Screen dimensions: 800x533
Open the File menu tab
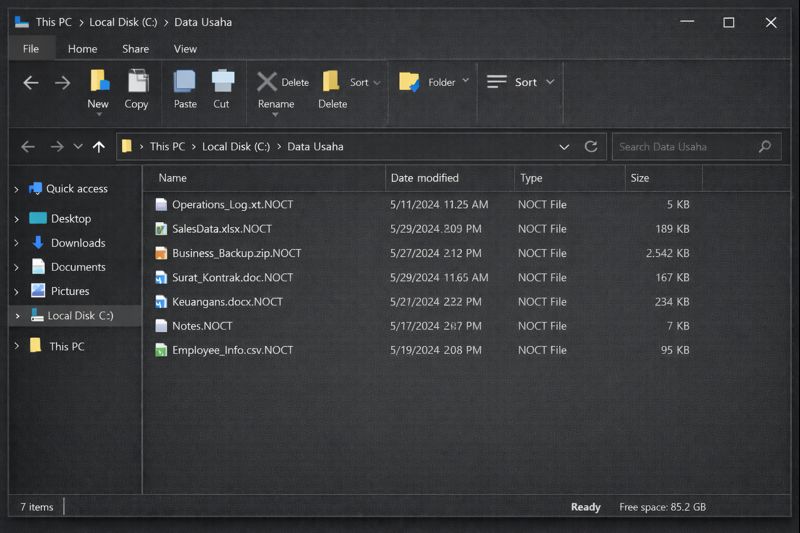pyautogui.click(x=31, y=49)
